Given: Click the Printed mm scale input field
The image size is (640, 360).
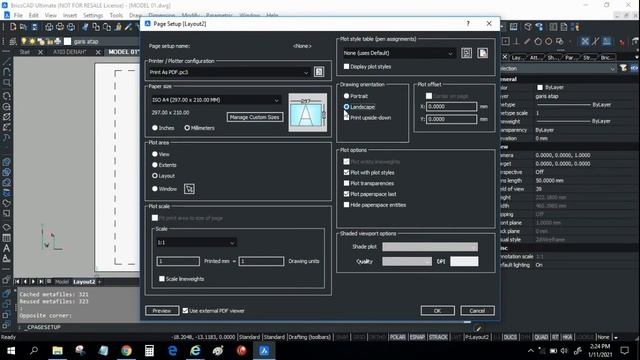Looking at the screenshot, I should click(x=178, y=261).
